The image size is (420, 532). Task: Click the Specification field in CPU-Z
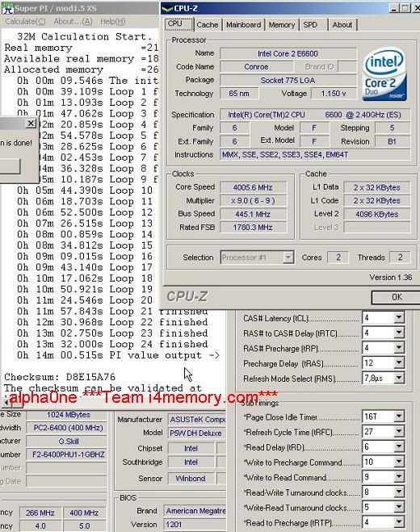[315, 115]
